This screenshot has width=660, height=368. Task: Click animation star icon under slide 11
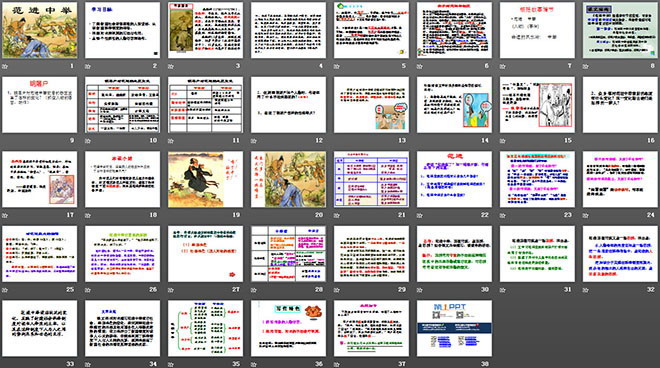[x=171, y=141]
